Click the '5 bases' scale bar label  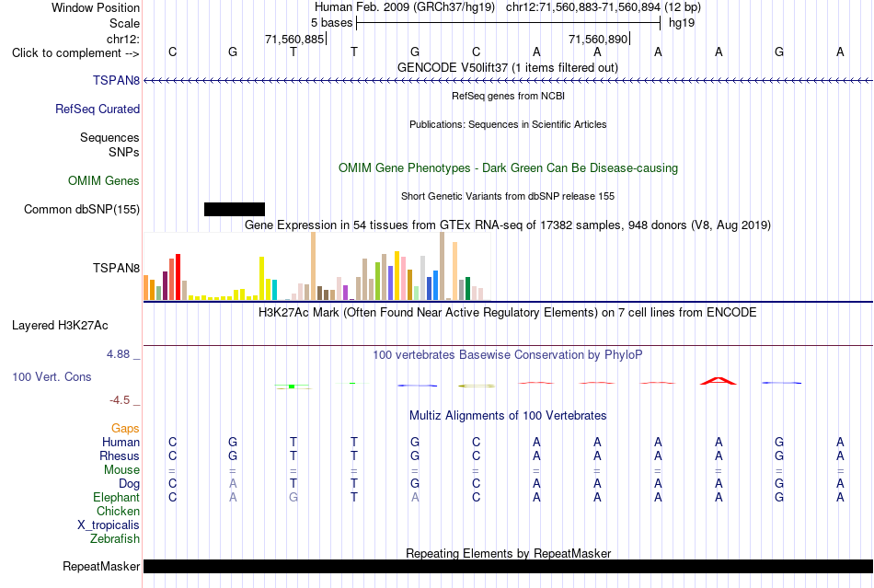coord(331,23)
